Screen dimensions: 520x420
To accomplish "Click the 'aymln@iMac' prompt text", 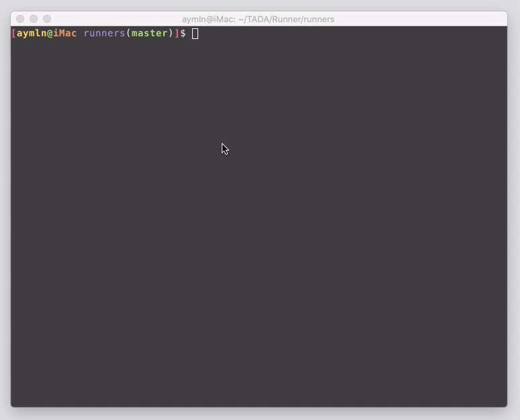I will pyautogui.click(x=47, y=33).
